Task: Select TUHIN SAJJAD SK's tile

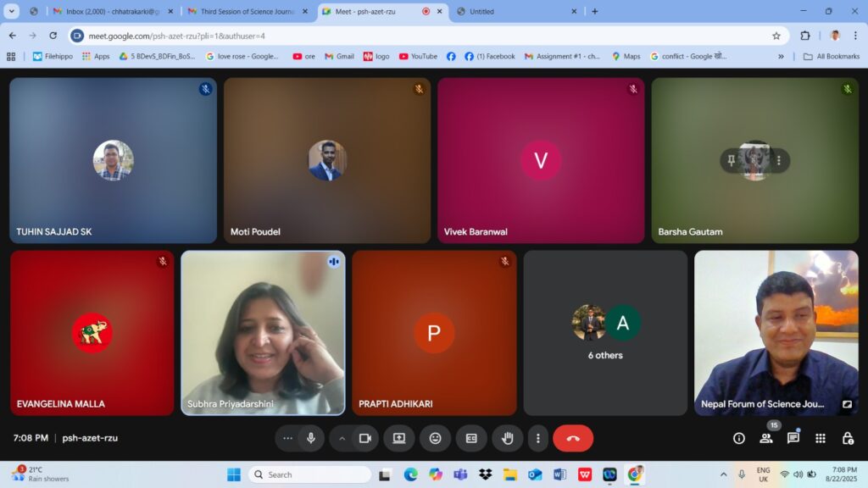Action: (113, 160)
